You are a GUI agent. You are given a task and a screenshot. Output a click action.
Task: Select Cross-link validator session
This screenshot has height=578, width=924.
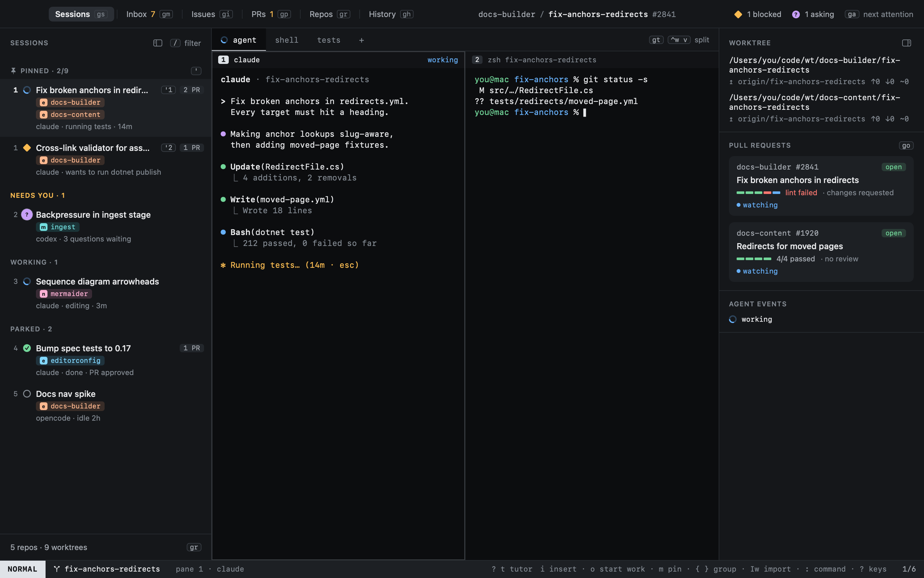(x=106, y=159)
